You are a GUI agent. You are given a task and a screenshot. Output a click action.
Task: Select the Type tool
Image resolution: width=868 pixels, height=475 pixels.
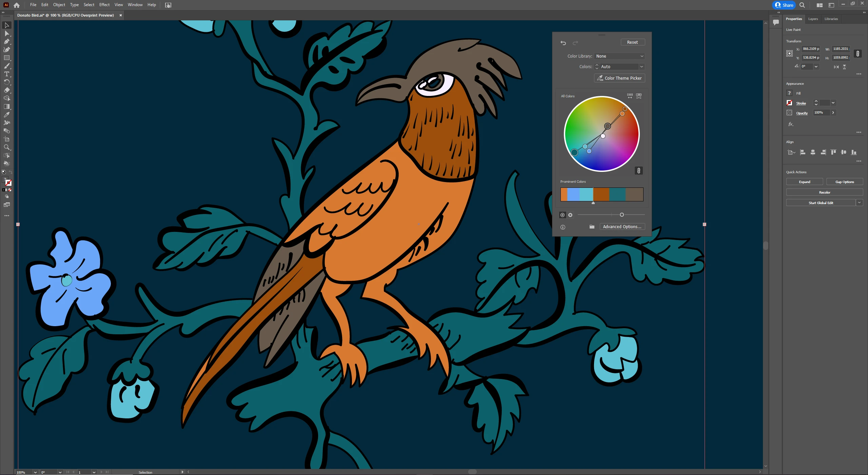(6, 74)
